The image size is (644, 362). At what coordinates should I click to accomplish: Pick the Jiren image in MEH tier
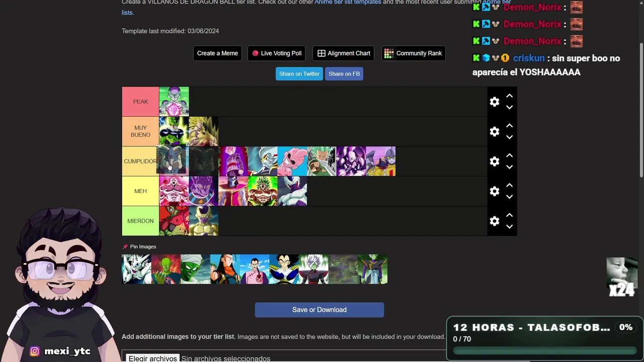point(174,191)
